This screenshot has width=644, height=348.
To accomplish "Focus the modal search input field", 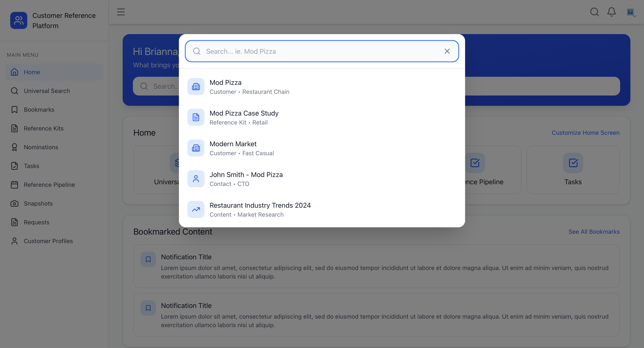I will tap(322, 51).
